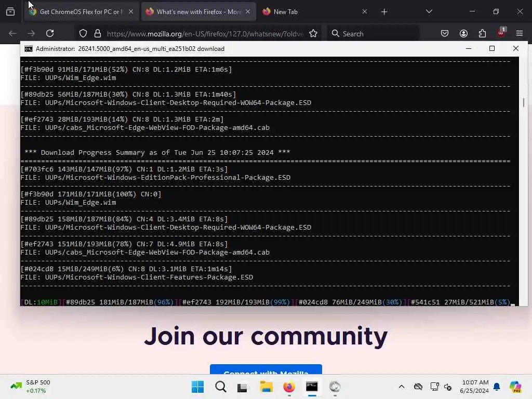Screen dimensions: 532x399
Task: Open notifications bell icon
Action: point(497,387)
